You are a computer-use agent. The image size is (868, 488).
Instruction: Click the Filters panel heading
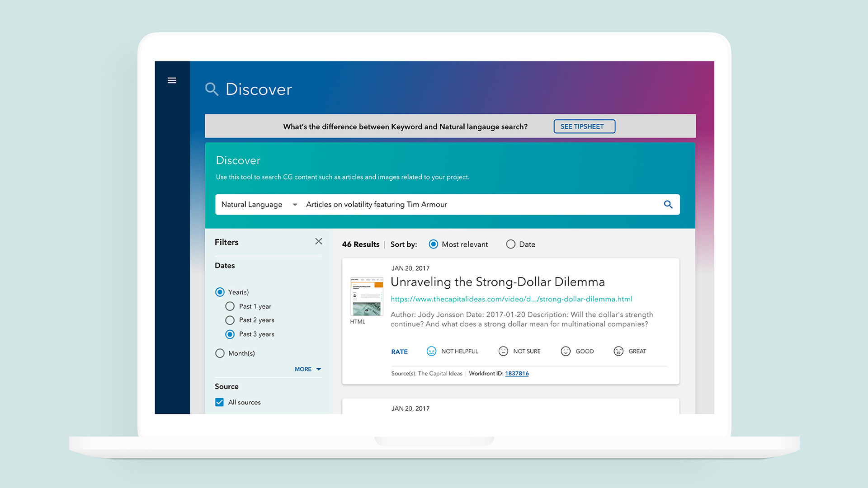click(226, 242)
